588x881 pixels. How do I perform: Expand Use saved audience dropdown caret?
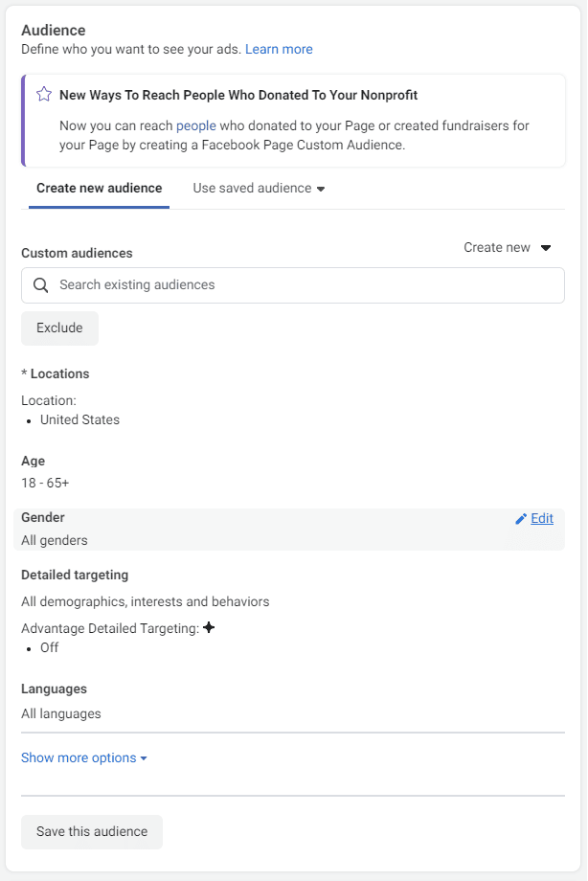pyautogui.click(x=321, y=189)
